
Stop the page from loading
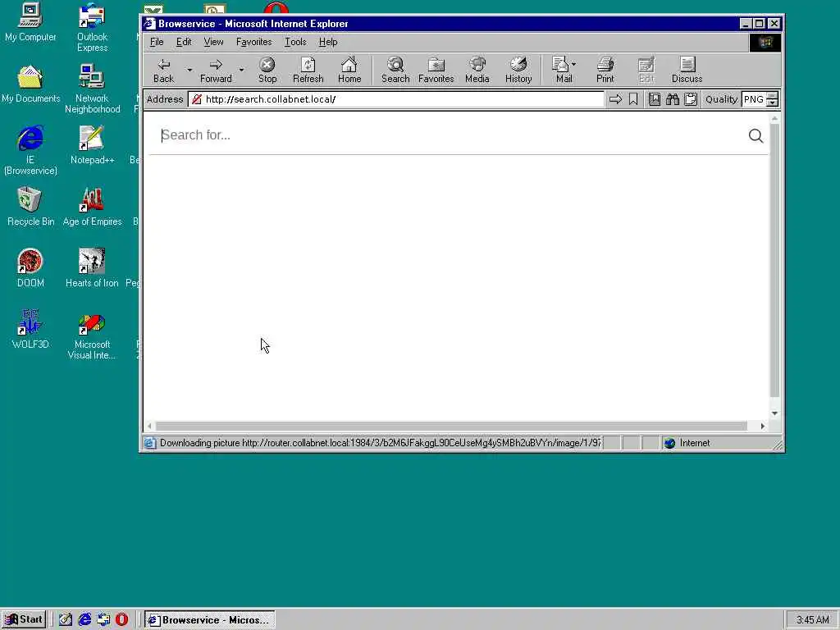click(267, 71)
